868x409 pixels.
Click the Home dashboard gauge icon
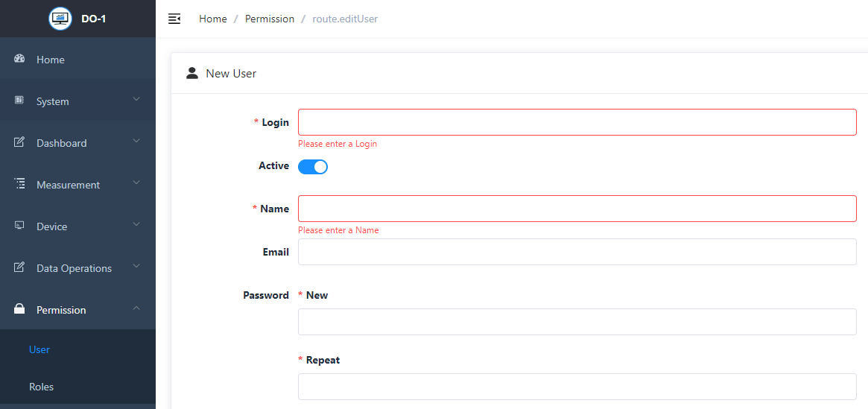click(x=20, y=59)
